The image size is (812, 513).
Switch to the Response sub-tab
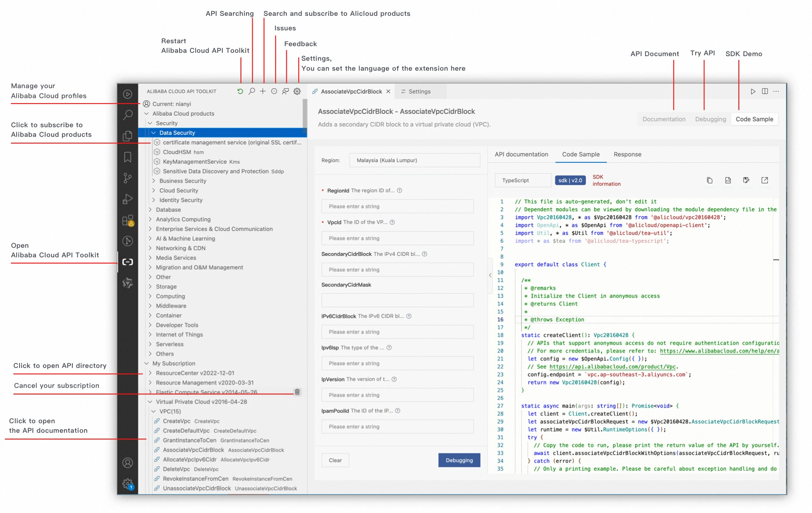(627, 155)
